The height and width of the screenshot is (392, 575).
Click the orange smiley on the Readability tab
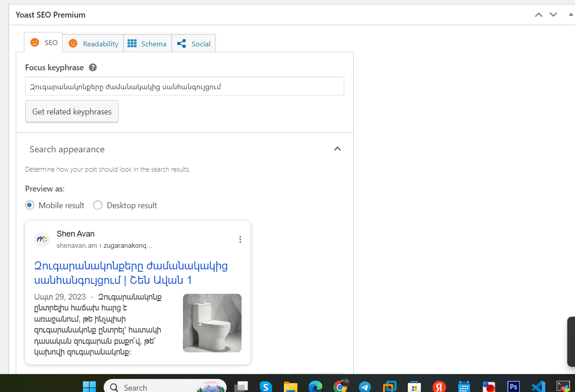pyautogui.click(x=73, y=43)
